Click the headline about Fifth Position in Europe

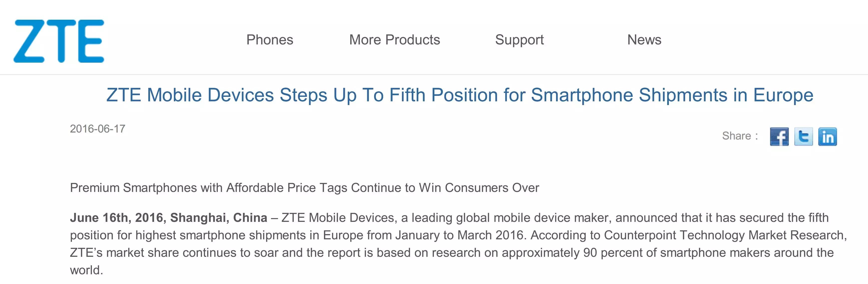coord(460,95)
